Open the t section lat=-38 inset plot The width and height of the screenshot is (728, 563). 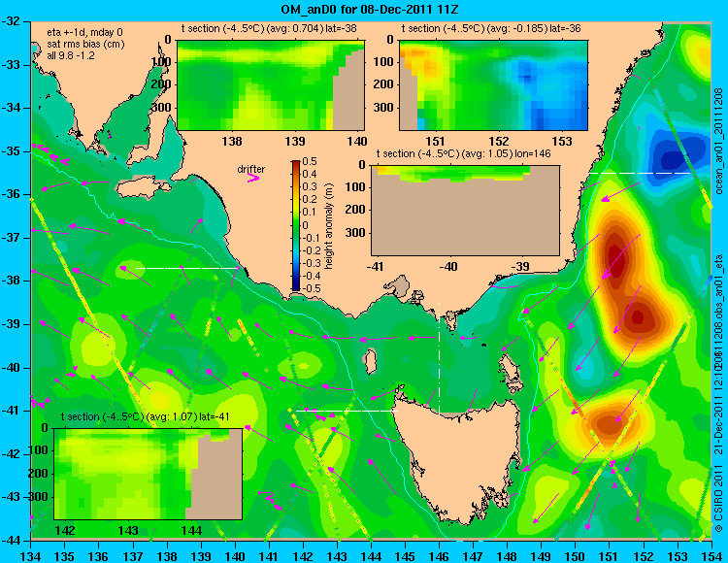click(x=271, y=85)
